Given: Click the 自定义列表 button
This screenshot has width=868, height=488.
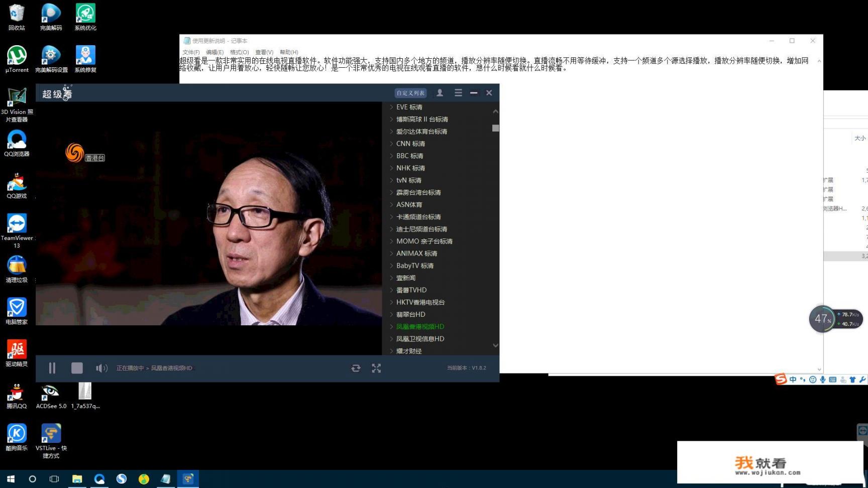Looking at the screenshot, I should 410,93.
